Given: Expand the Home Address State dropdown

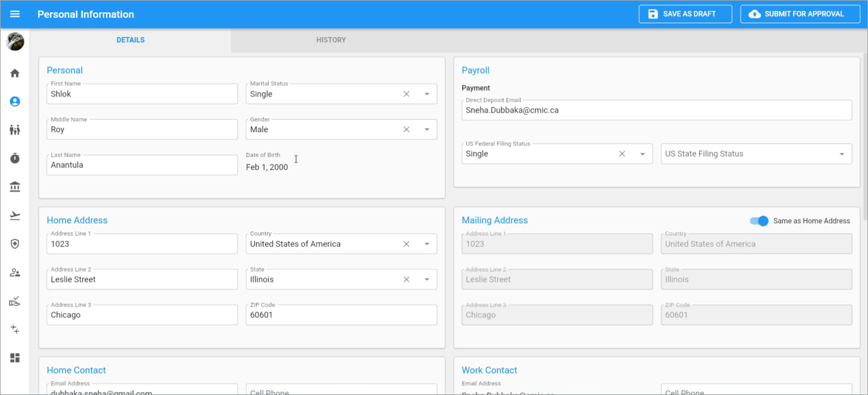Looking at the screenshot, I should click(426, 279).
